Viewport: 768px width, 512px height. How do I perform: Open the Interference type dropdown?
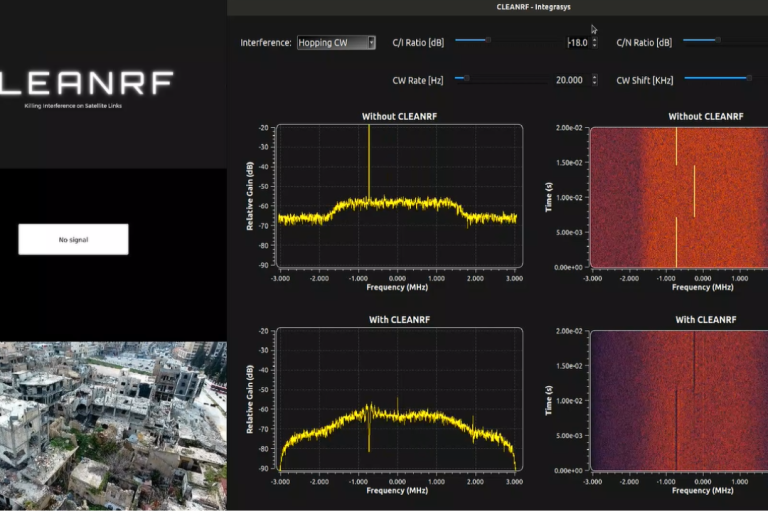[336, 43]
